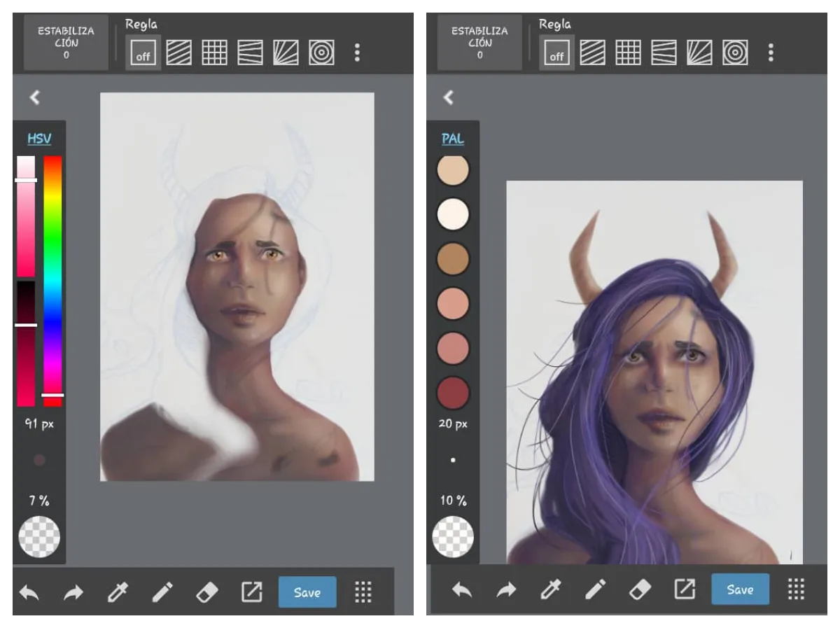Enable the concentric-circles ruler in the HSV-panel screenshot
This screenshot has width=840, height=628.
(322, 53)
